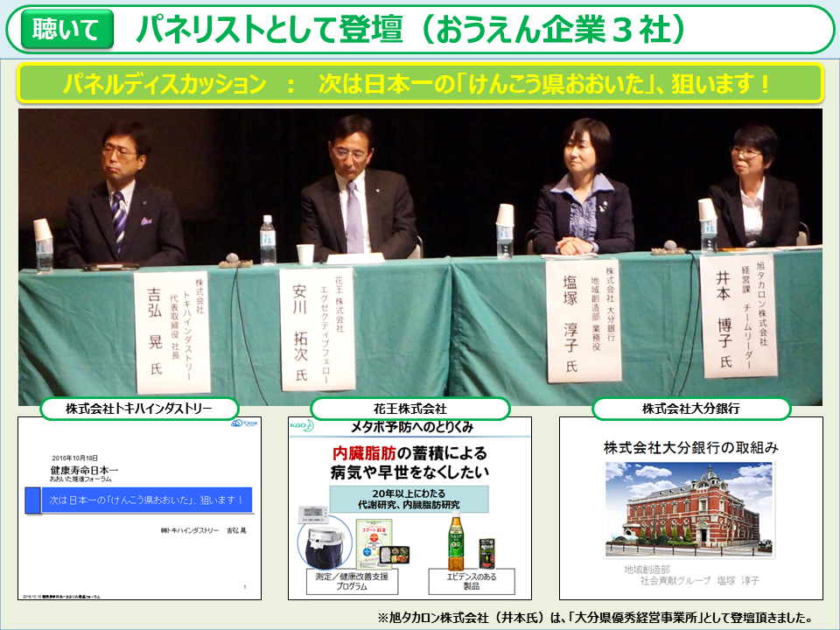Click the 花王株式会社 label pill
840x630 pixels.
tap(410, 409)
